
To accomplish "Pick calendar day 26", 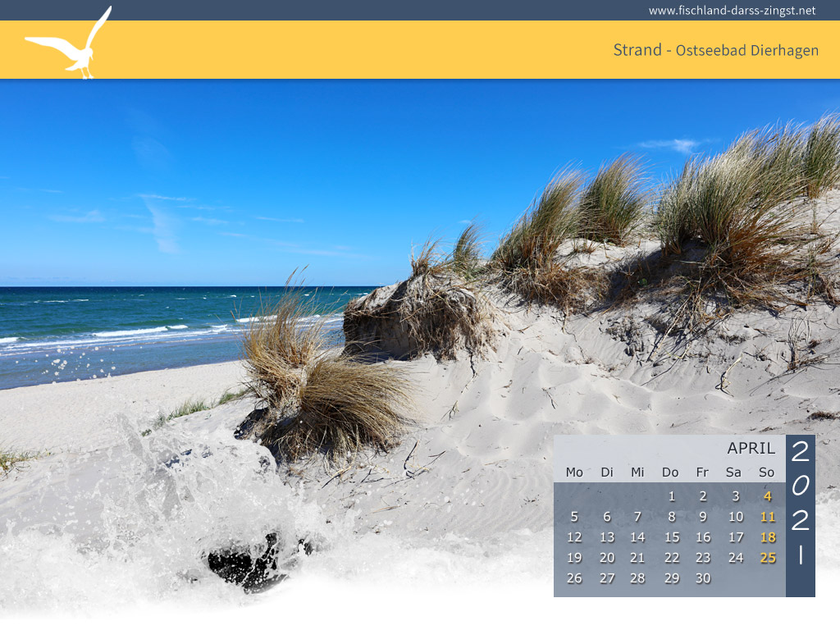I will [574, 578].
